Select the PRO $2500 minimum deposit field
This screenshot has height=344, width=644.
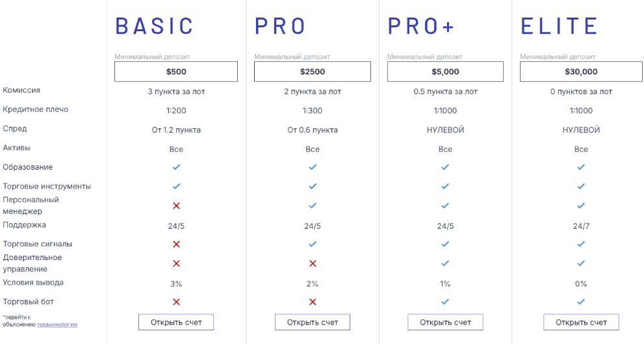[x=313, y=72]
